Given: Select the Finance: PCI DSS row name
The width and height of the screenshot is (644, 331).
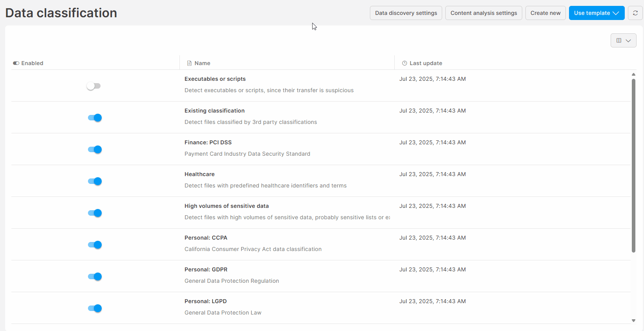Looking at the screenshot, I should [x=208, y=142].
